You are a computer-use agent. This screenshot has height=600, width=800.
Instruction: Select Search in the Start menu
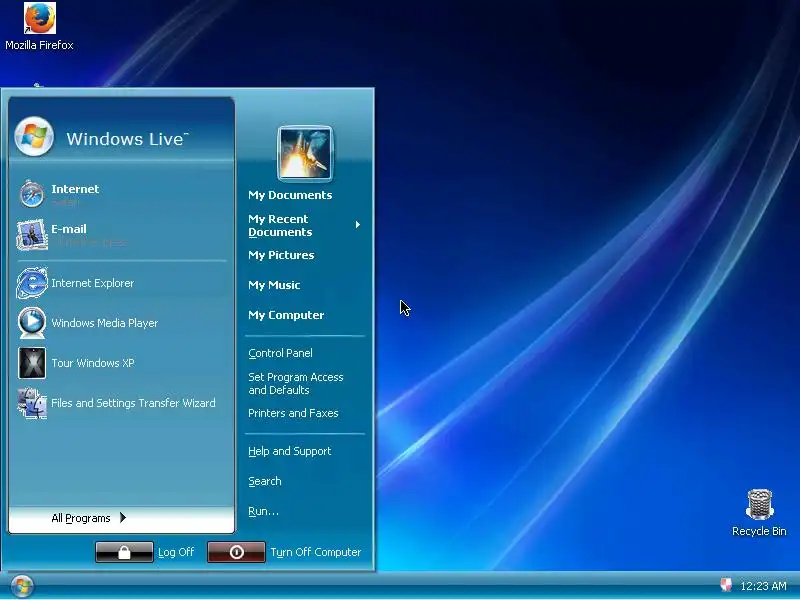click(265, 481)
